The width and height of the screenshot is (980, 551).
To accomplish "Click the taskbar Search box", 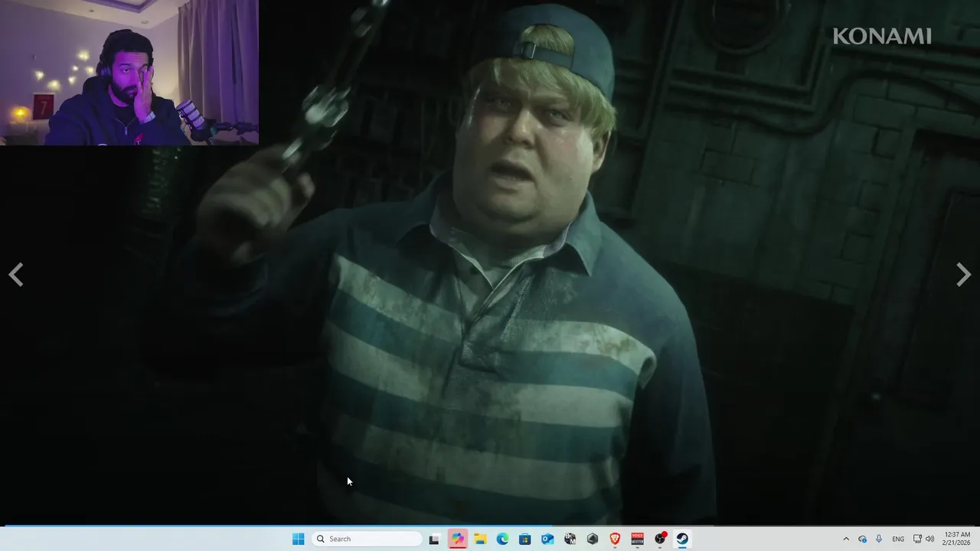I will pos(367,539).
